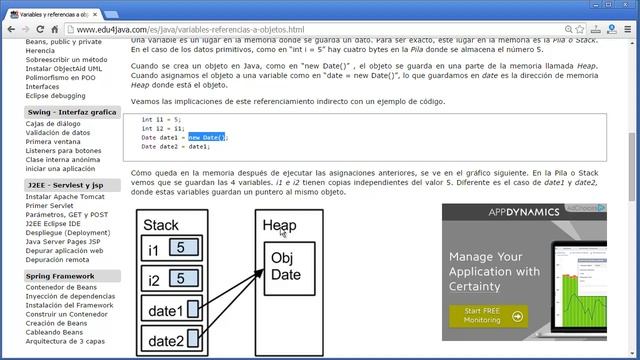The width and height of the screenshot is (640, 360).
Task: Open Creación de Beans link
Action: [56, 323]
